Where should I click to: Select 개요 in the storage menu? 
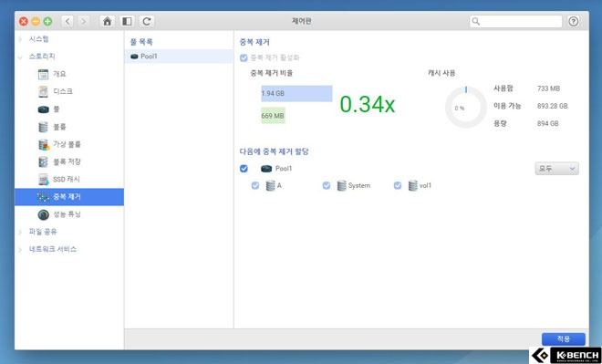(59, 74)
